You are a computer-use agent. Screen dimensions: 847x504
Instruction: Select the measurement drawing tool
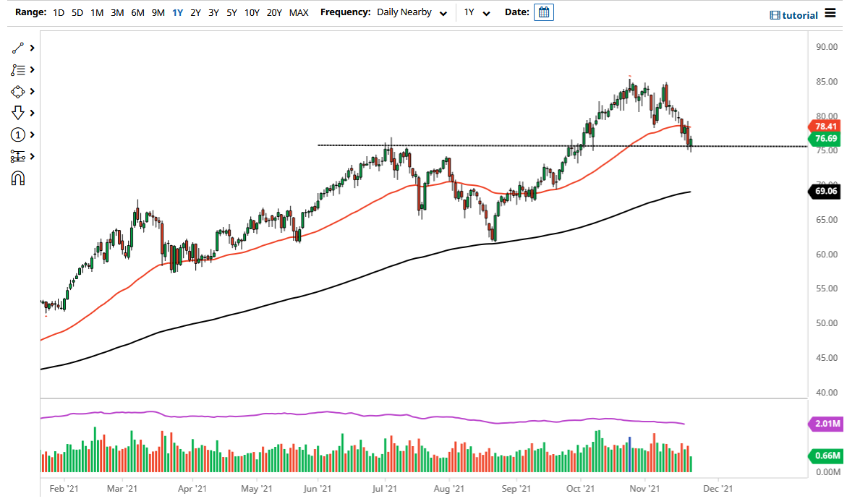coord(19,156)
